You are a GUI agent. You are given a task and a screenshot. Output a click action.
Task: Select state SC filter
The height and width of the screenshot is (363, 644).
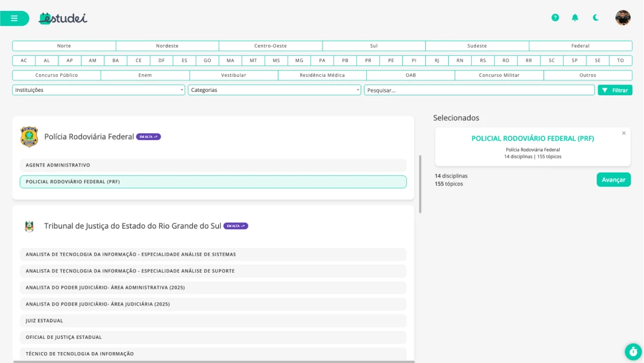point(552,60)
